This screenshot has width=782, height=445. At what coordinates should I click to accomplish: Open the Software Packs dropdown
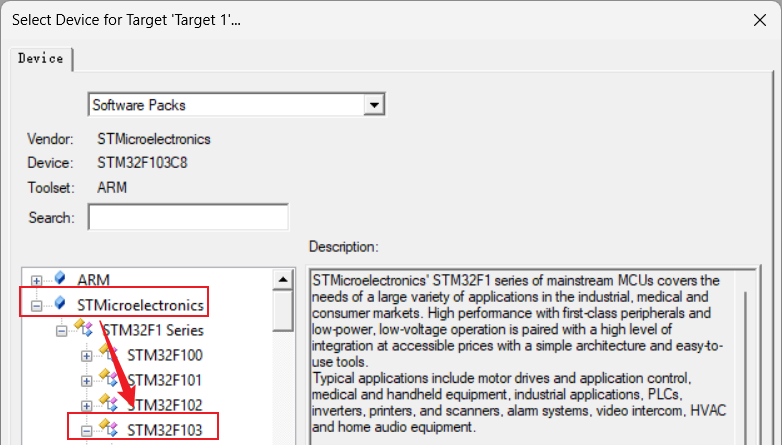pos(374,105)
